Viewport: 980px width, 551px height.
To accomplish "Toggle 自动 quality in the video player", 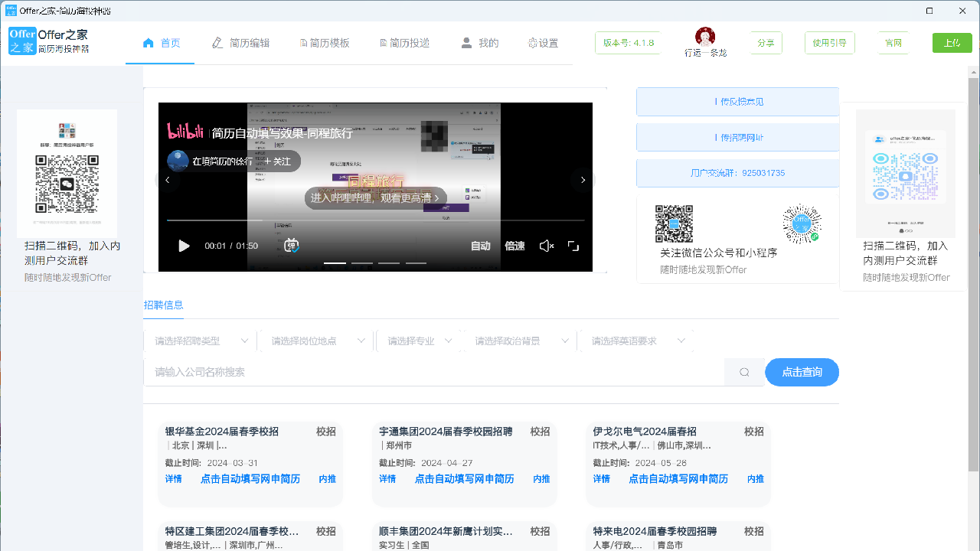I will pyautogui.click(x=481, y=246).
